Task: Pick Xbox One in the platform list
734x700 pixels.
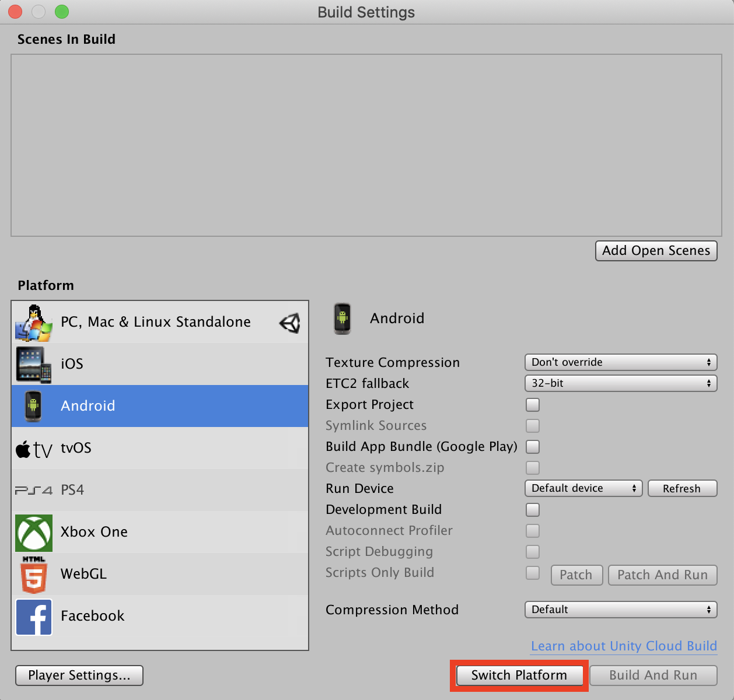Action: [x=160, y=532]
